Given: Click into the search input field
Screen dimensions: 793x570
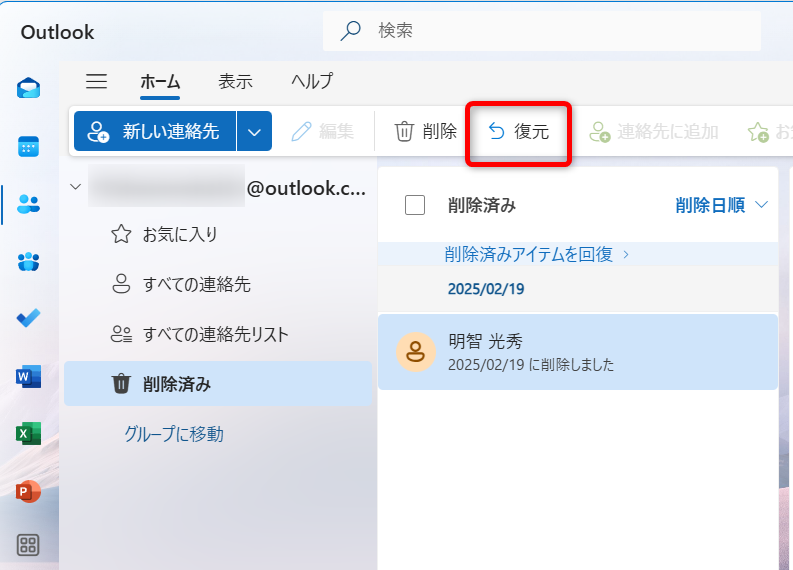Looking at the screenshot, I should (x=542, y=31).
